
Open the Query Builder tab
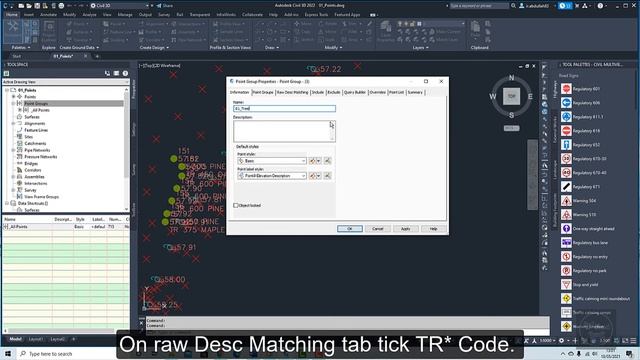point(355,93)
